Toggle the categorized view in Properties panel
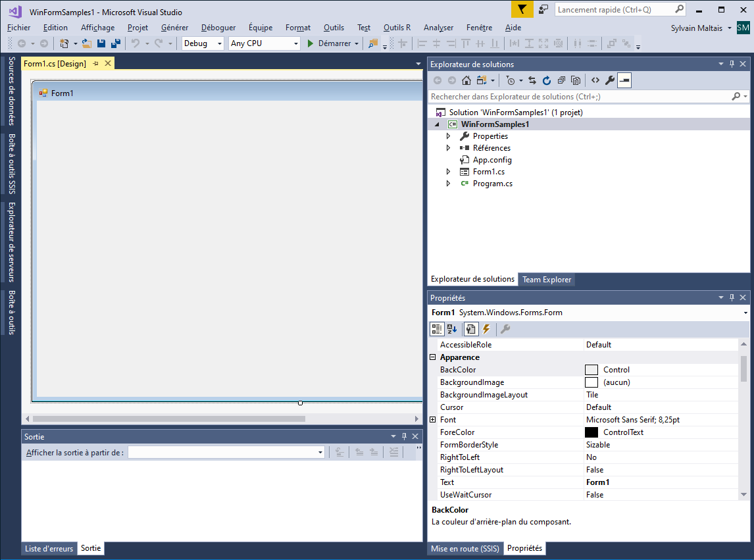The image size is (754, 560). (x=437, y=329)
